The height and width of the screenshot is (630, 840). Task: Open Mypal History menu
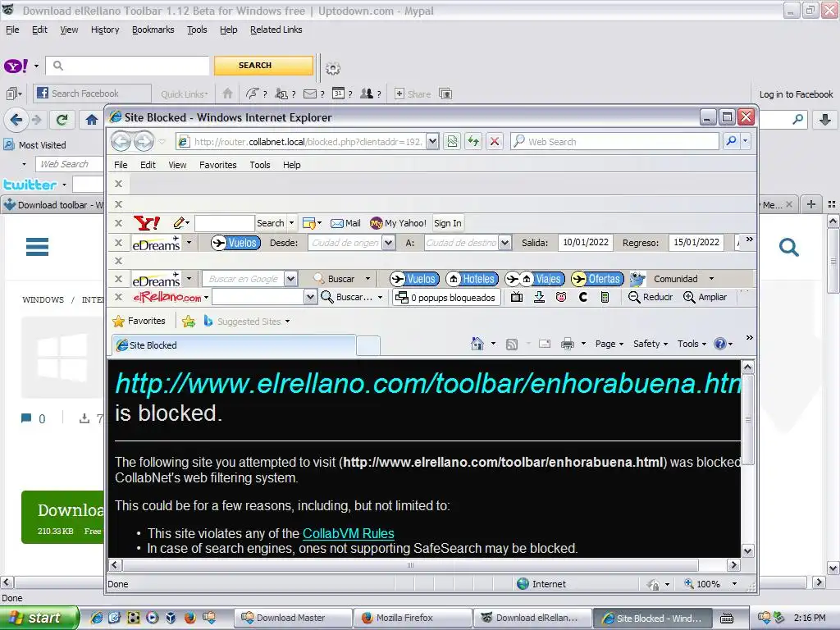[x=105, y=30]
